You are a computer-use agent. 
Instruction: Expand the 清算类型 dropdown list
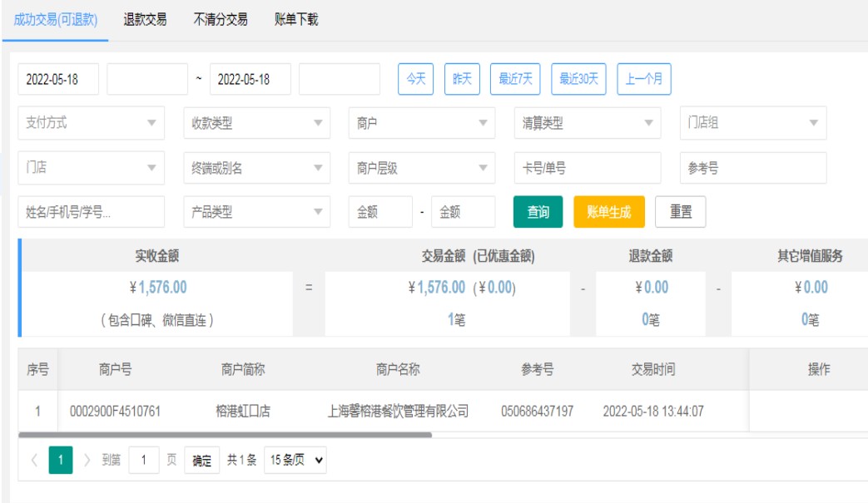(587, 123)
